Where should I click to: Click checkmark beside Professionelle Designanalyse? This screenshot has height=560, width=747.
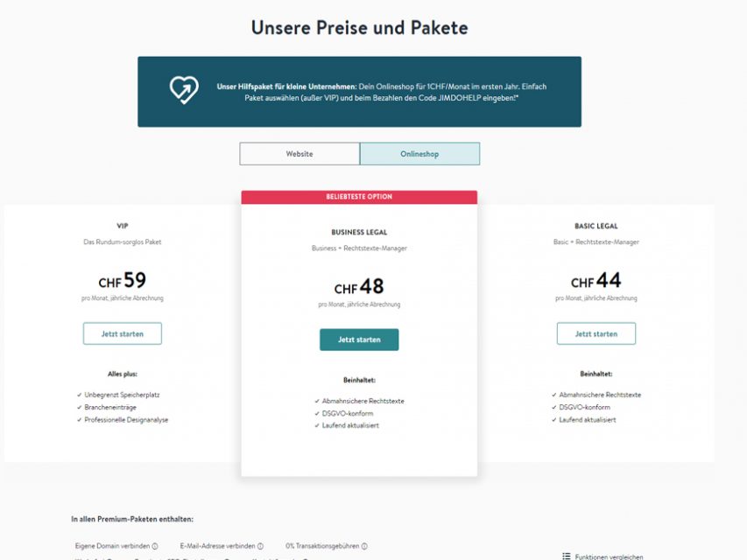coord(80,420)
